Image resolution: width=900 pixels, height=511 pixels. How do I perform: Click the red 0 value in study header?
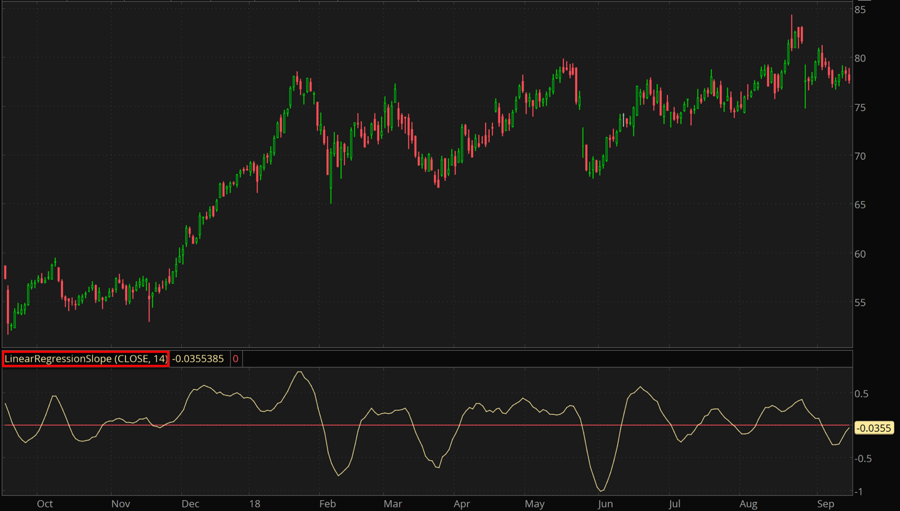click(235, 358)
